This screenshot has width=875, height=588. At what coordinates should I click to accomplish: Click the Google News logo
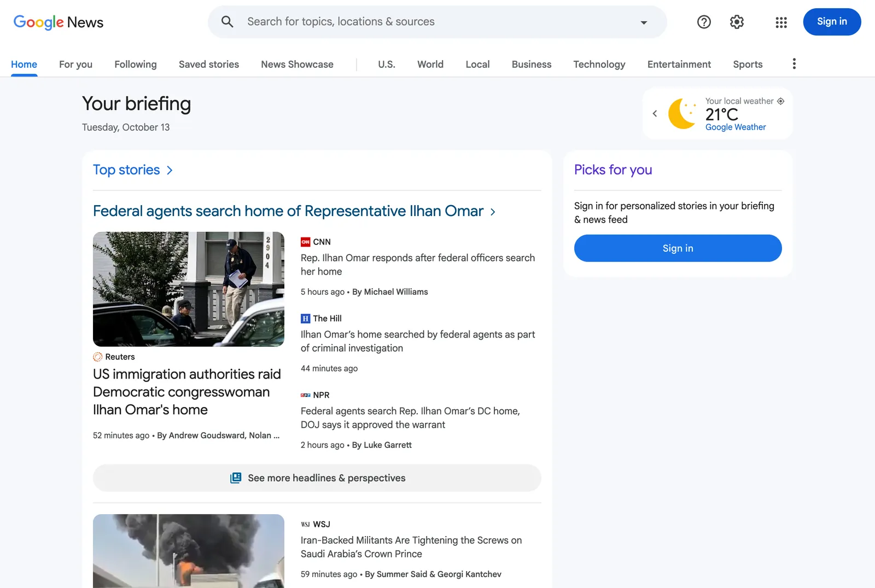(x=59, y=22)
